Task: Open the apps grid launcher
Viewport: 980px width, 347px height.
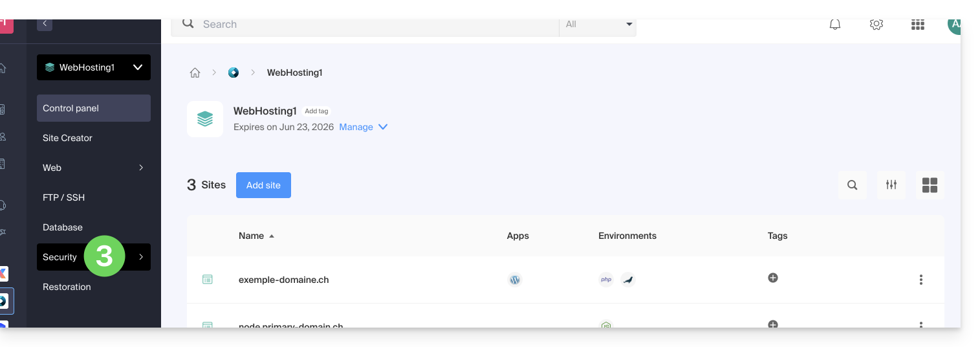Action: (917, 25)
